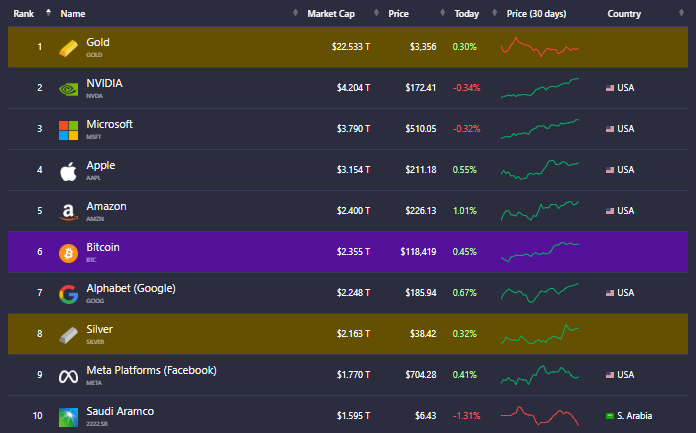Click the Google G logo icon

pyautogui.click(x=68, y=294)
